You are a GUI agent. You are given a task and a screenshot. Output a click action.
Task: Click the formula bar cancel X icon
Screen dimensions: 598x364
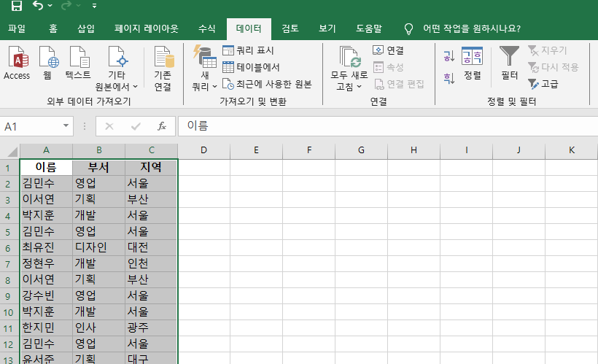point(109,126)
